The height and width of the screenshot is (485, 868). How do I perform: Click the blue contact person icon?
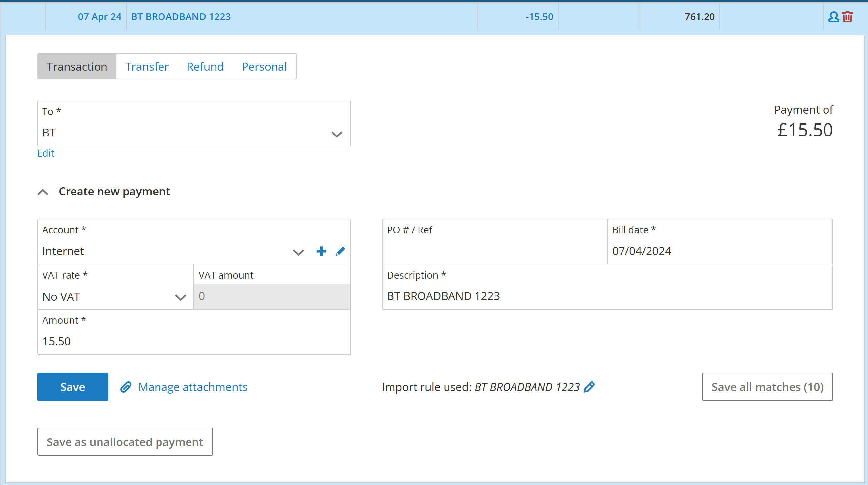[833, 17]
